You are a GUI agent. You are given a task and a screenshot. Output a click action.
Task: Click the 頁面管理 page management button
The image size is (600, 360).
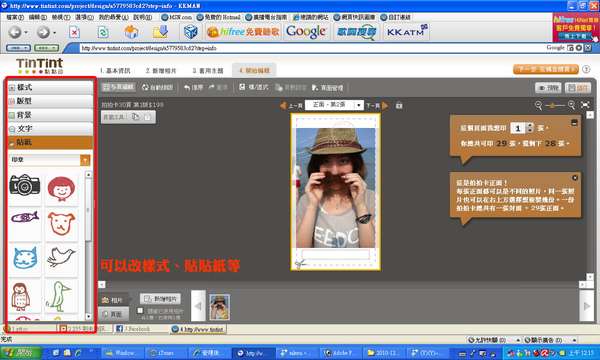pyautogui.click(x=328, y=88)
